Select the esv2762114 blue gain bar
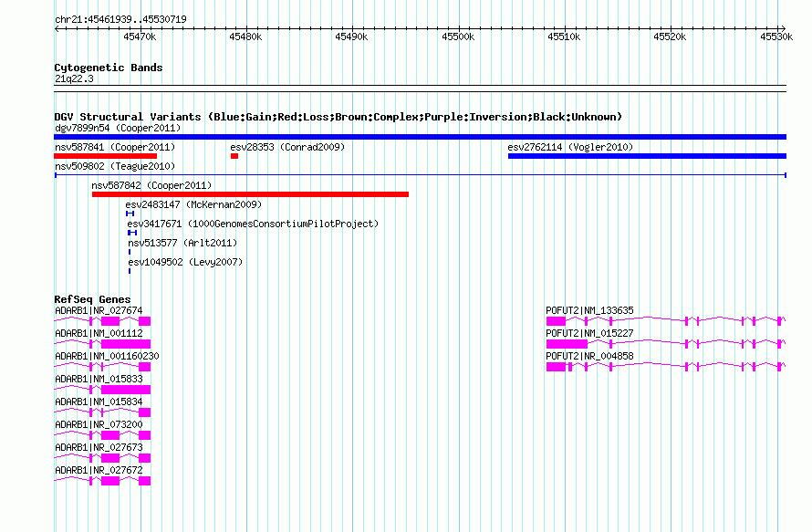Viewport: 812px width, 532px height. click(x=648, y=156)
